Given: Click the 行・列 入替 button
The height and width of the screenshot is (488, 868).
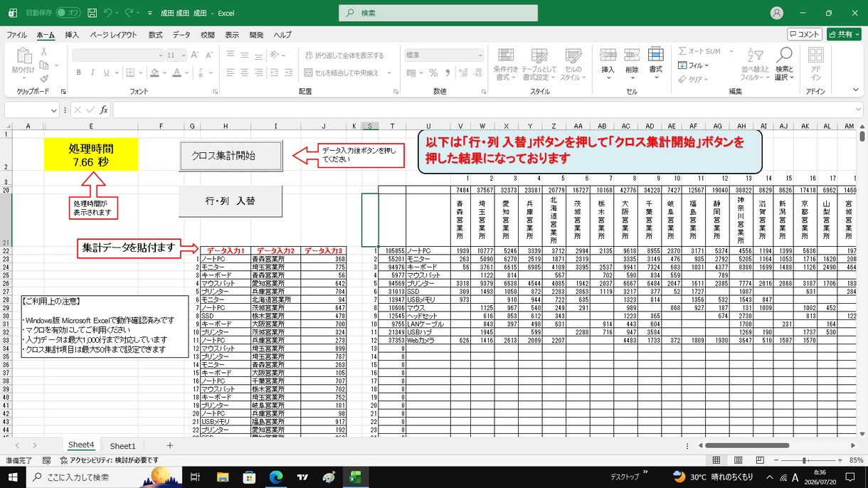Looking at the screenshot, I should pyautogui.click(x=231, y=201).
